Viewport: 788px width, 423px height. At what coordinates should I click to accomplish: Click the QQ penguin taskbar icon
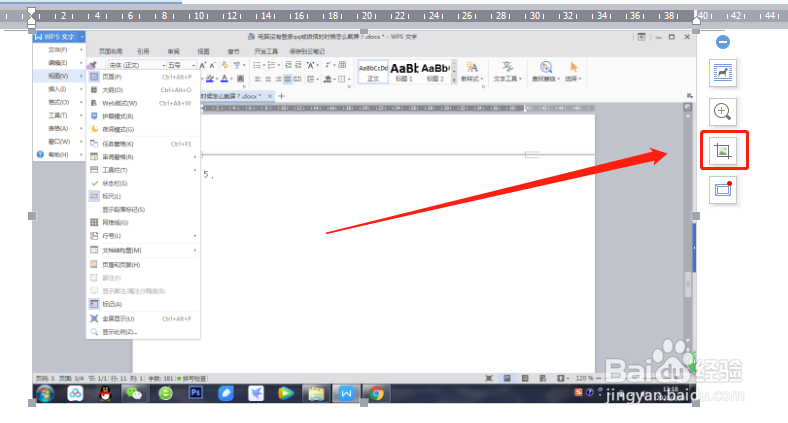tap(105, 393)
